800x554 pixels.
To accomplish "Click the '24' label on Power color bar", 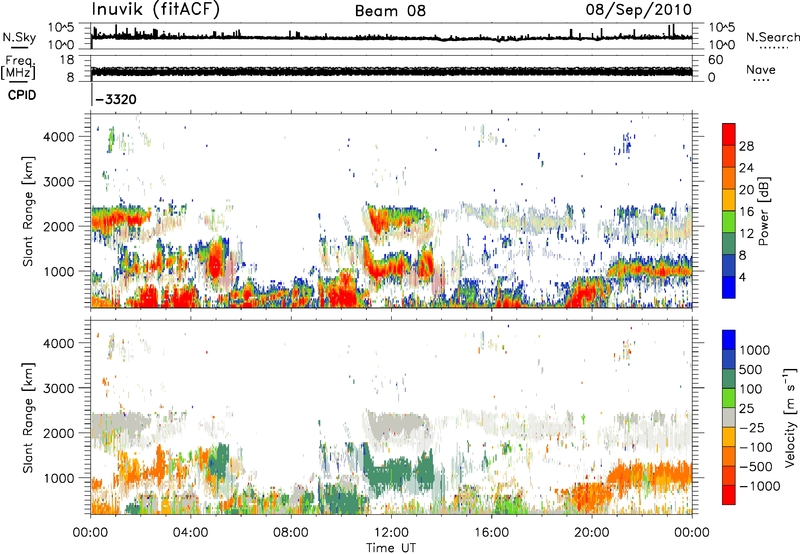I will pyautogui.click(x=746, y=168).
